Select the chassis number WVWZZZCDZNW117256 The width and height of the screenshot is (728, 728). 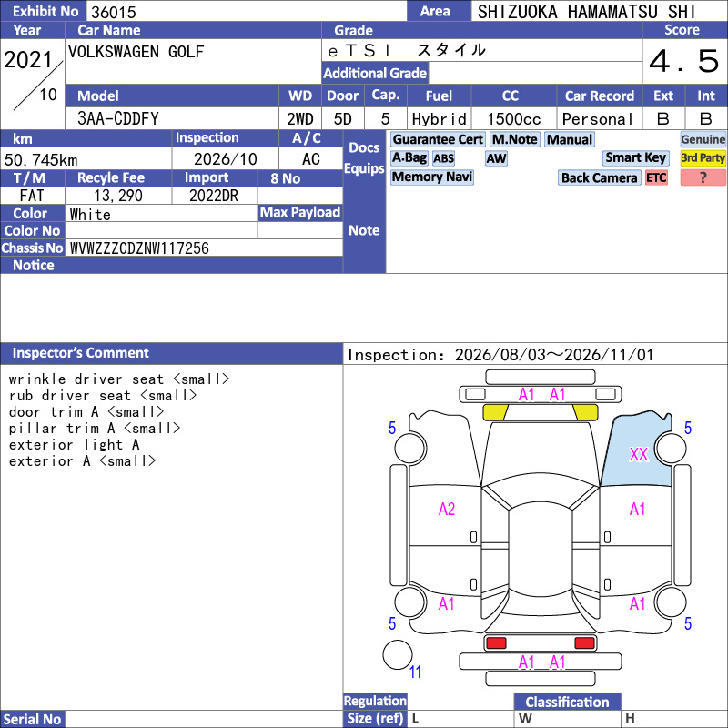[x=139, y=248]
